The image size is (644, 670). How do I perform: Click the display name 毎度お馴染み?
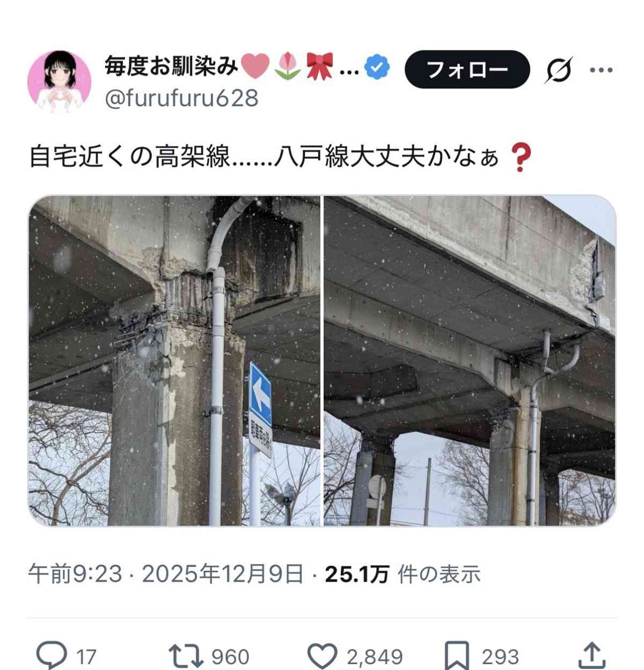coord(171,68)
